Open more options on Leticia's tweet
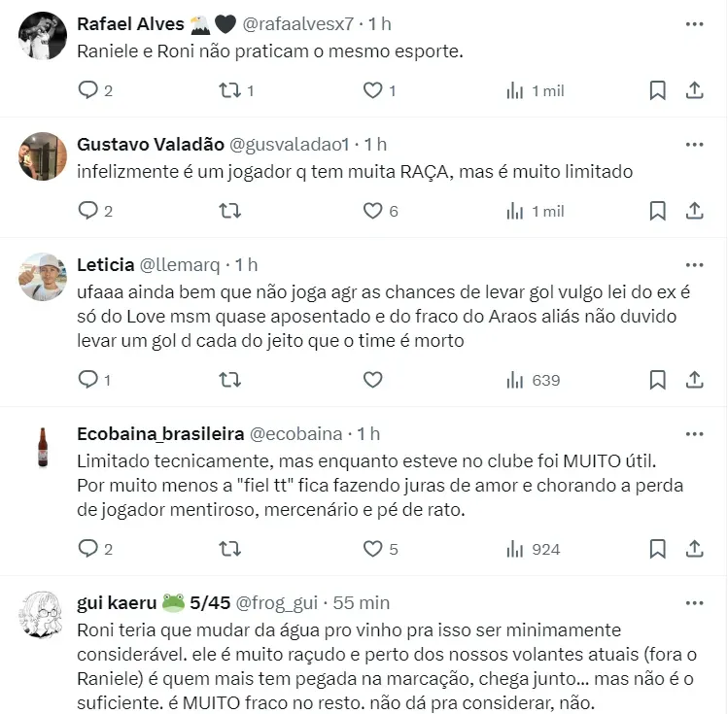728x714 pixels. pos(694,264)
